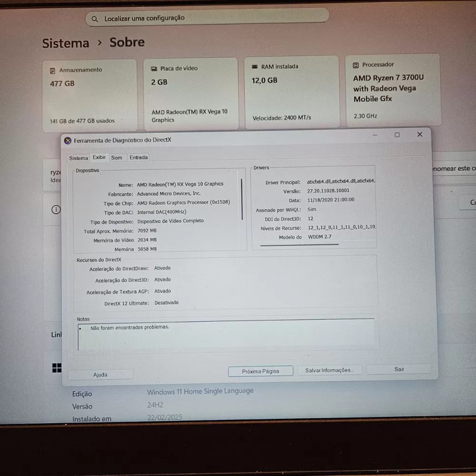Click 'Velocidade: 2400 MT/s' text
The image size is (476, 476).
(282, 118)
